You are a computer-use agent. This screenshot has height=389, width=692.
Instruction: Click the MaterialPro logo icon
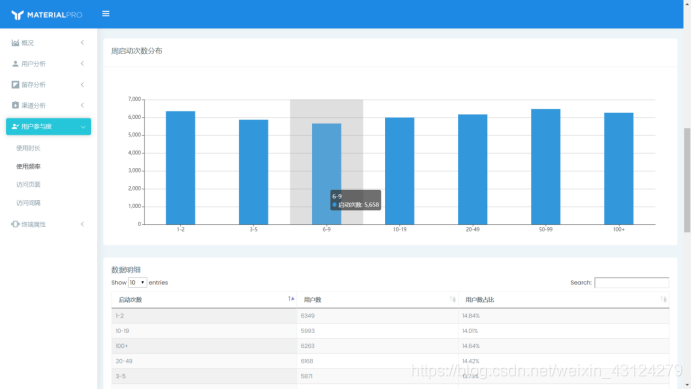(17, 15)
